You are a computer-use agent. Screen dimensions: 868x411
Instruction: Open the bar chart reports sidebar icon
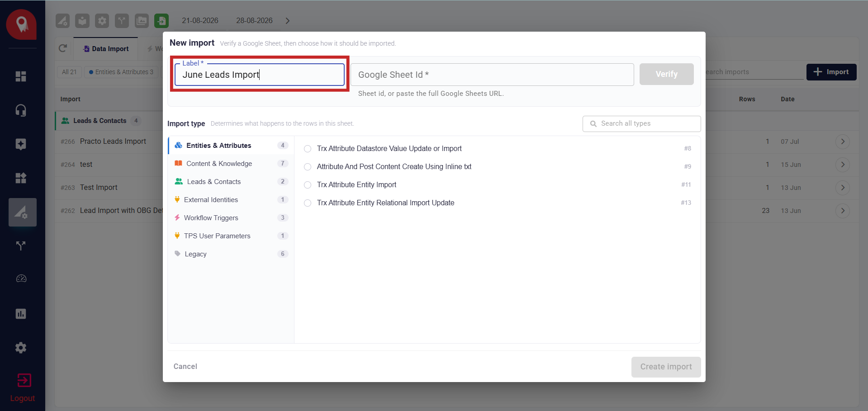21,314
